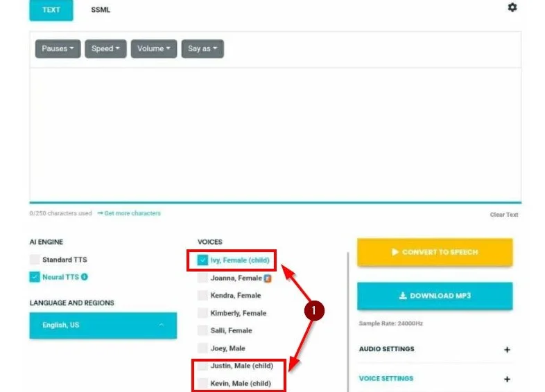
Task: Click the plus icon beside Audio Settings
Action: coord(507,350)
